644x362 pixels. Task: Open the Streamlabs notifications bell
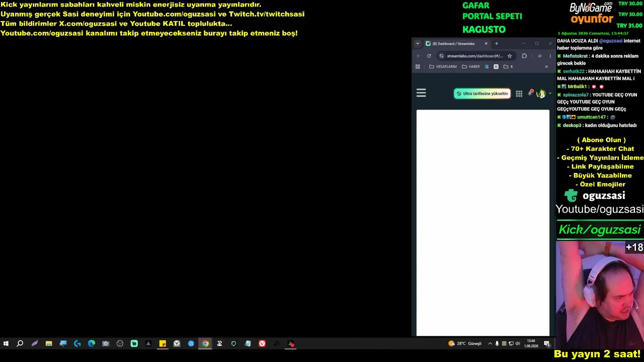click(x=530, y=93)
